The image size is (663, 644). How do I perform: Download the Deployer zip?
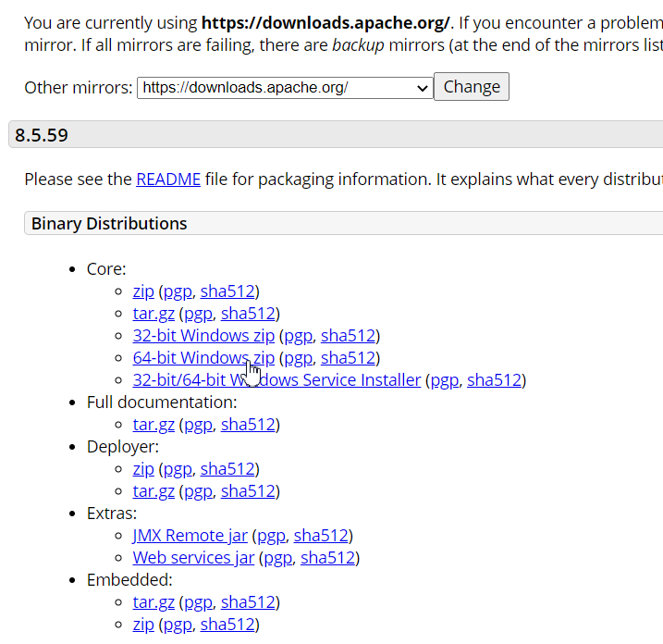coord(143,469)
